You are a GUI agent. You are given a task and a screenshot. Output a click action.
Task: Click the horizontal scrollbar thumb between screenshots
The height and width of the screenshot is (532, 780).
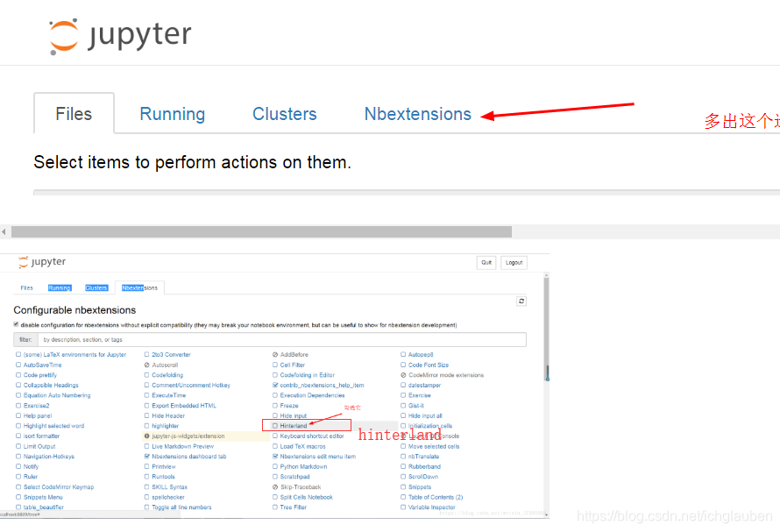(262, 232)
